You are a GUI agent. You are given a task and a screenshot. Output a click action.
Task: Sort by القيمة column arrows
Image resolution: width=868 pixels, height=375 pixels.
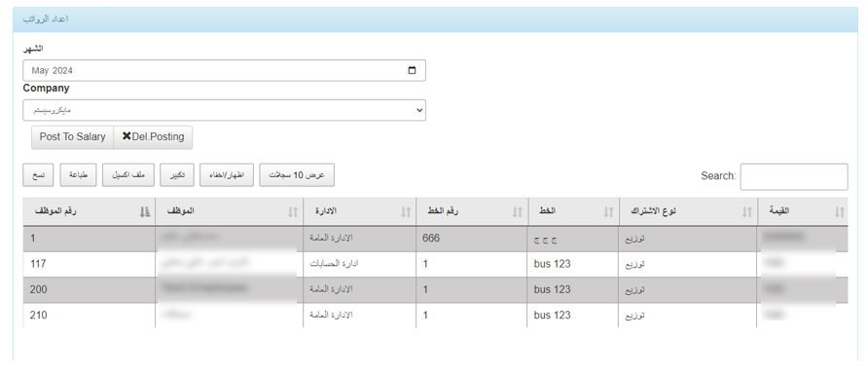840,211
